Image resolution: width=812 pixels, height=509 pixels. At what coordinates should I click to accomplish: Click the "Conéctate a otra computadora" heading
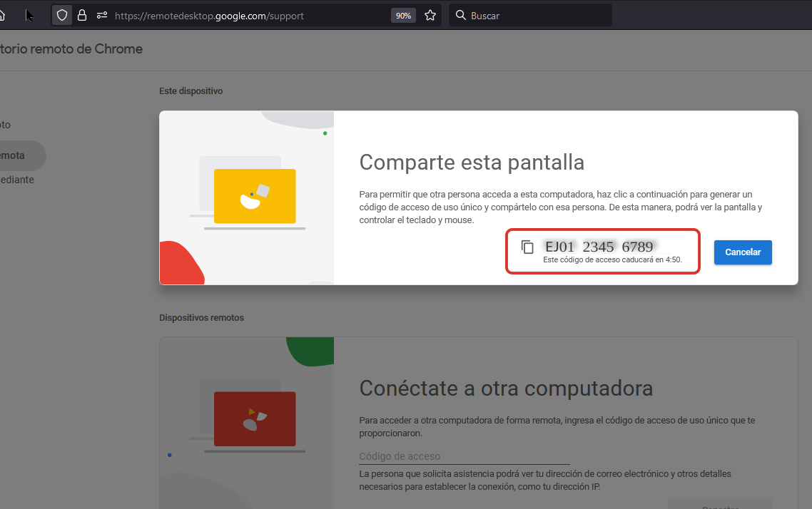[506, 389]
